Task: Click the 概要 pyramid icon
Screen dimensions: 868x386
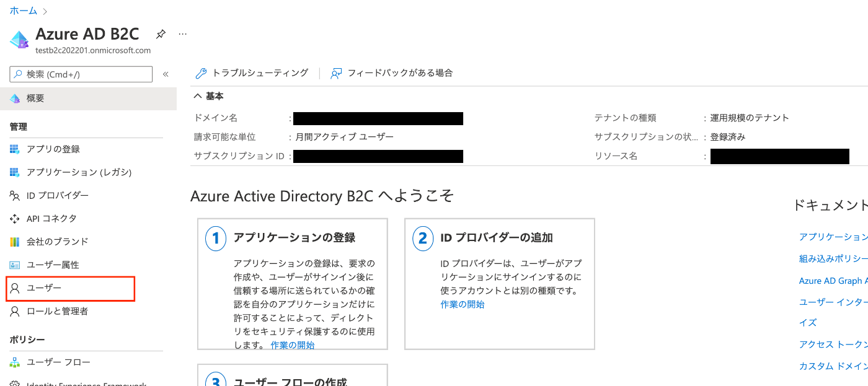Action: click(15, 99)
